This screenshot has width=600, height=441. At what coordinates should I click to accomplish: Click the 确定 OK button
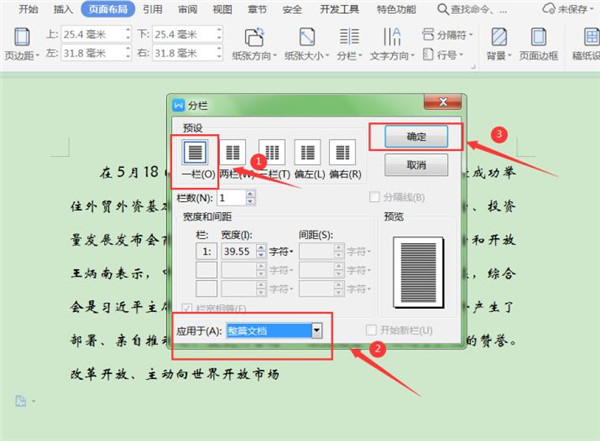point(416,137)
